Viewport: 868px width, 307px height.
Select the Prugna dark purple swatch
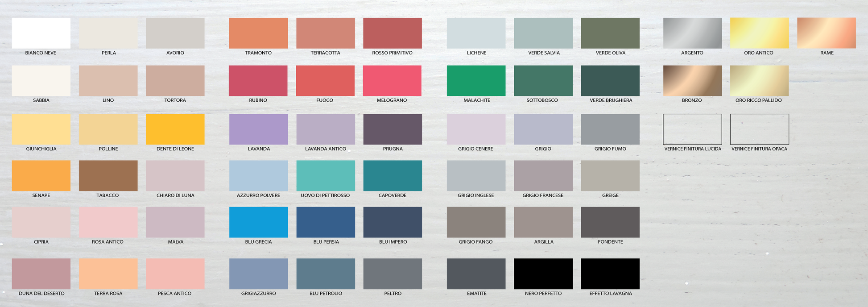(x=393, y=129)
